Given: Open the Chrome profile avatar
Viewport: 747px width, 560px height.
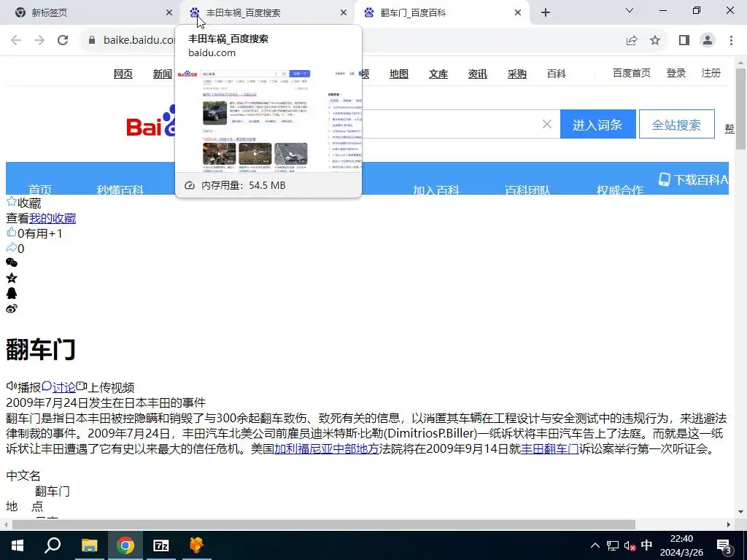Looking at the screenshot, I should point(708,41).
